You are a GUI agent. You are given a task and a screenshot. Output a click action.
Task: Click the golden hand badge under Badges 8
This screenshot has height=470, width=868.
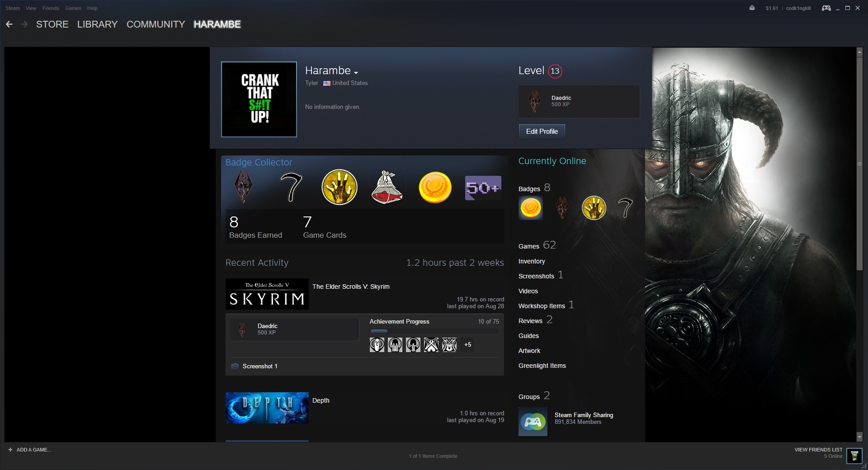(x=594, y=208)
